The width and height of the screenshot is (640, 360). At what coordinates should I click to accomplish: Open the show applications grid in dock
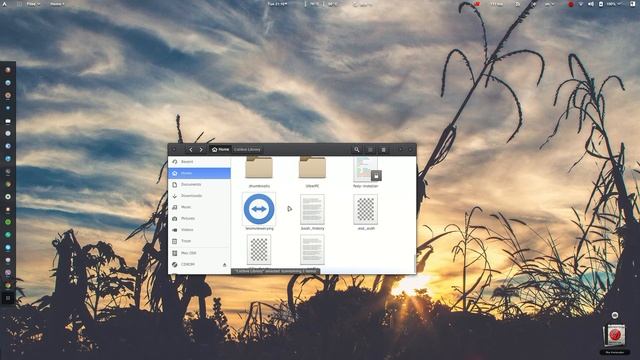tap(8, 298)
